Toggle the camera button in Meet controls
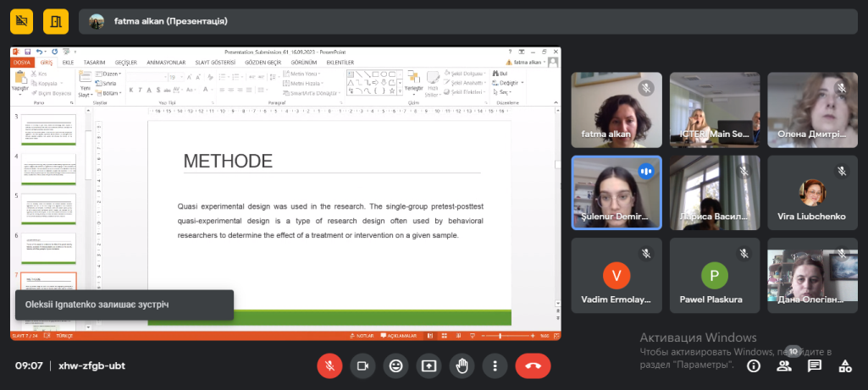This screenshot has height=390, width=868. coord(363,365)
